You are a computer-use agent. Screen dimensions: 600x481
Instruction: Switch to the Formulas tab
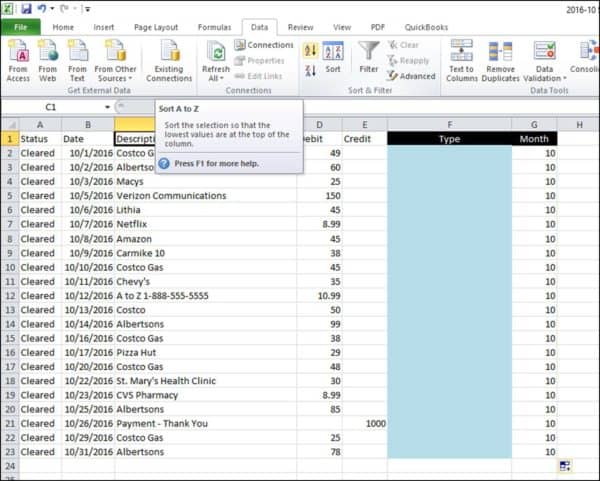coord(214,27)
